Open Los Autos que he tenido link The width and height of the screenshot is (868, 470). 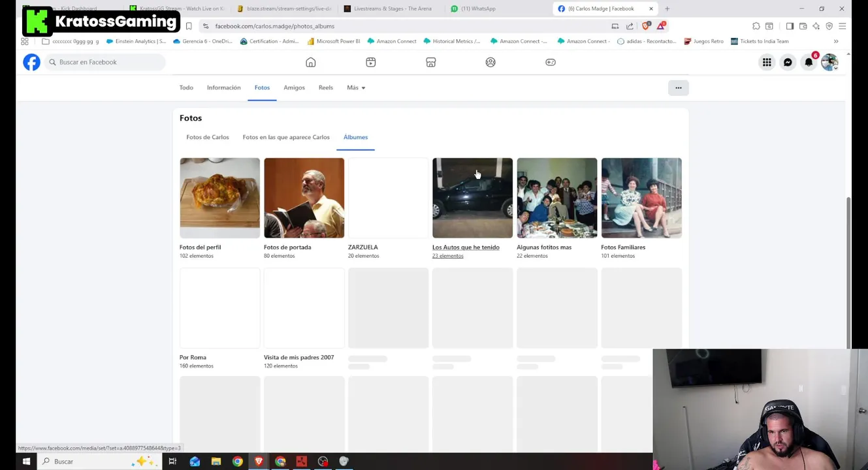[466, 247]
